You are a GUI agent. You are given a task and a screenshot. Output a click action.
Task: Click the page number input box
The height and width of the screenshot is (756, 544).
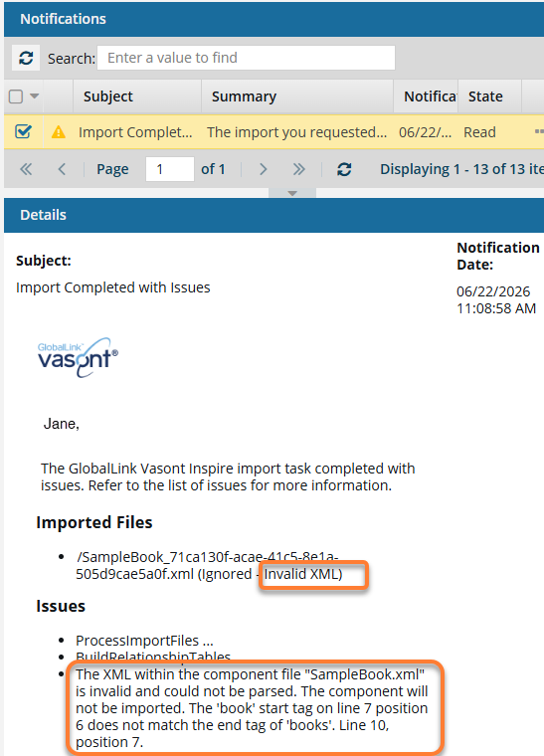pos(170,169)
